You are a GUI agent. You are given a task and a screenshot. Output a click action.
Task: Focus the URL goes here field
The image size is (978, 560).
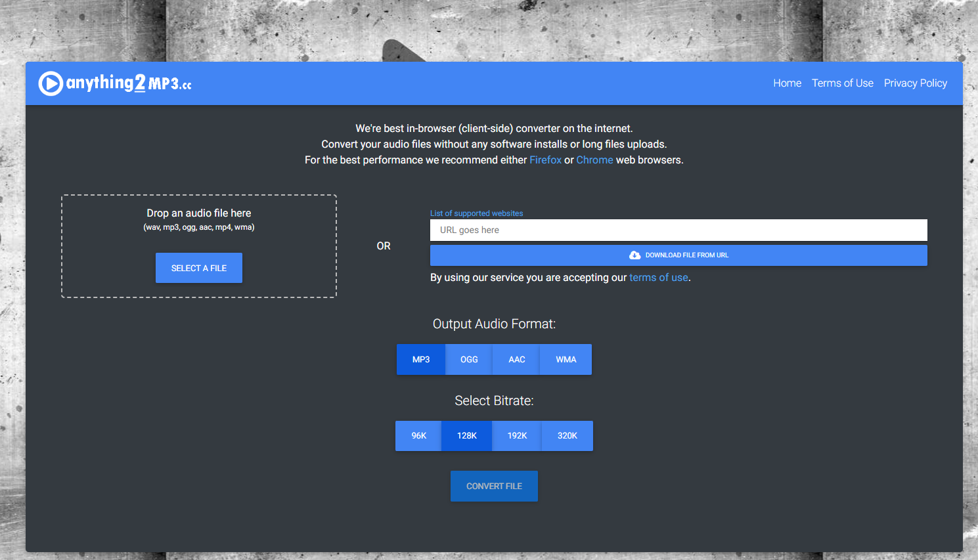pos(678,230)
